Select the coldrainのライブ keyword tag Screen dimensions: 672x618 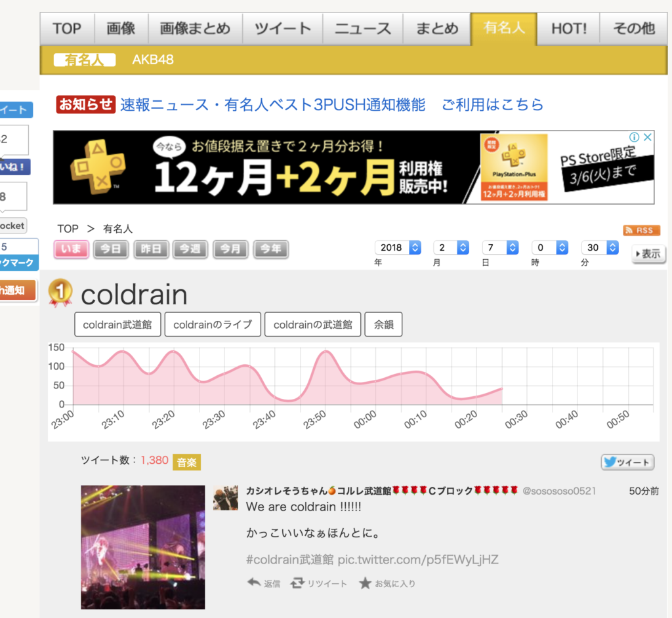point(213,325)
